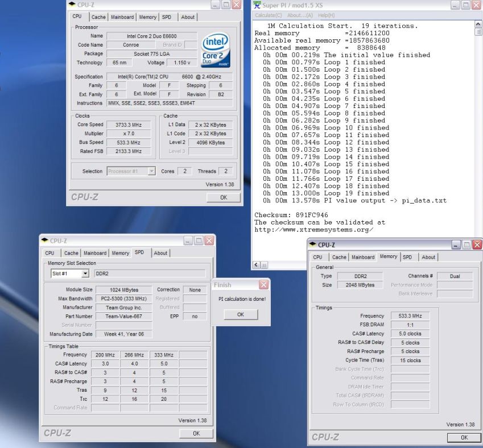Open the About tab in top CPU-Z window
Screen dimensions: 483x448
point(188,17)
